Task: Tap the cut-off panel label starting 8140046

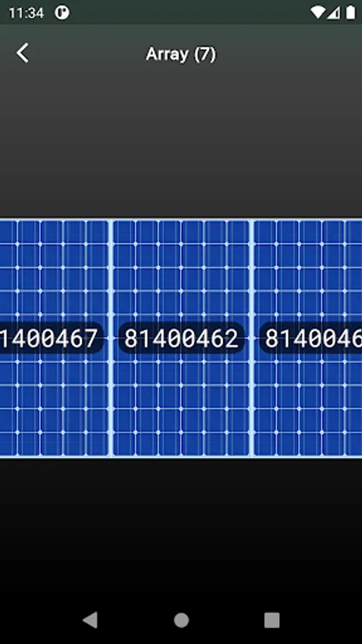Action: [x=310, y=338]
